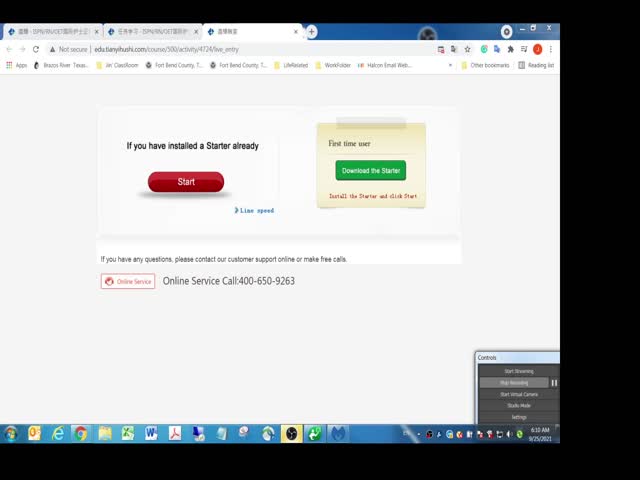
Task: Open the Chrome three-dot menu
Action: click(550, 49)
